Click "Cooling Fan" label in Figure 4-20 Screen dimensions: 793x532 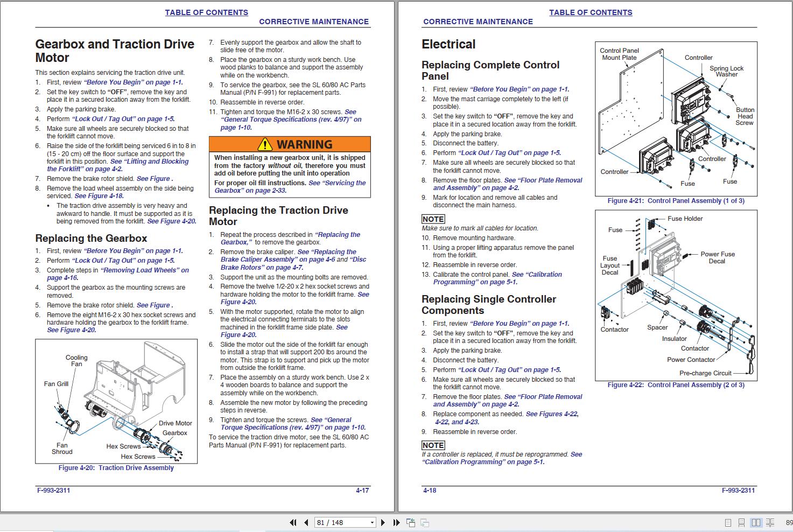tap(76, 361)
